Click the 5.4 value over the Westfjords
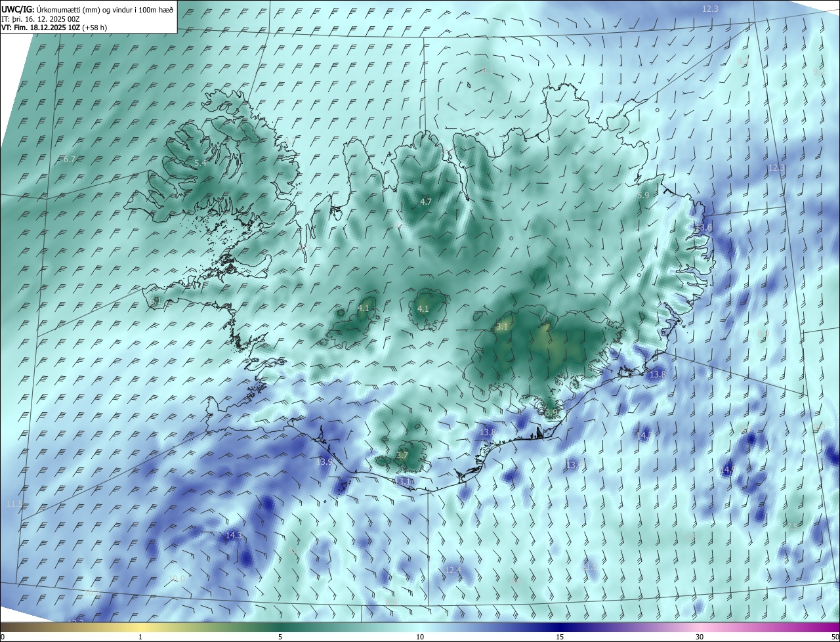840x642 pixels. point(200,163)
